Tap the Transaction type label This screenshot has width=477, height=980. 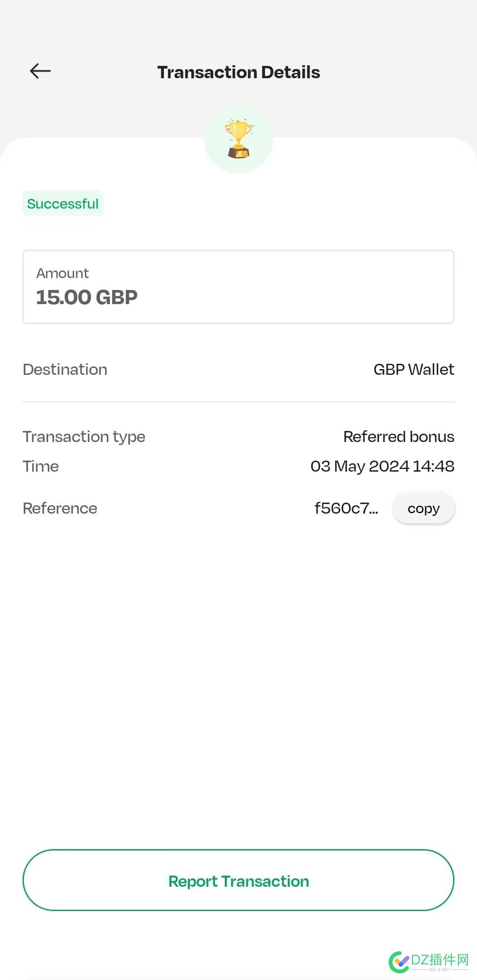pos(84,437)
